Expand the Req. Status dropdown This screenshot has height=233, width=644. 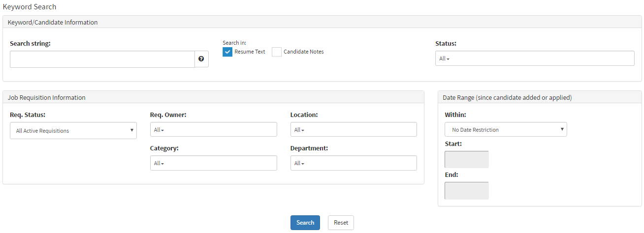(73, 131)
